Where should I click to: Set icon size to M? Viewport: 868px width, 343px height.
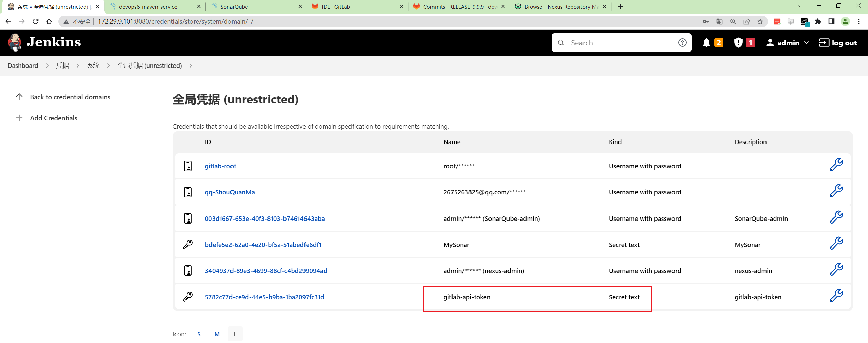coord(217,334)
